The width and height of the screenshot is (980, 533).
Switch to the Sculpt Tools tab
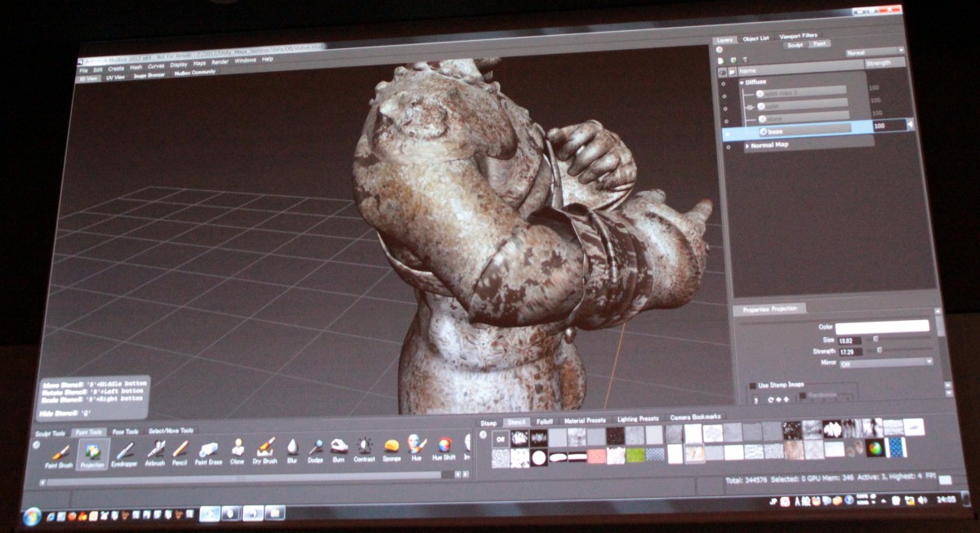pyautogui.click(x=51, y=432)
